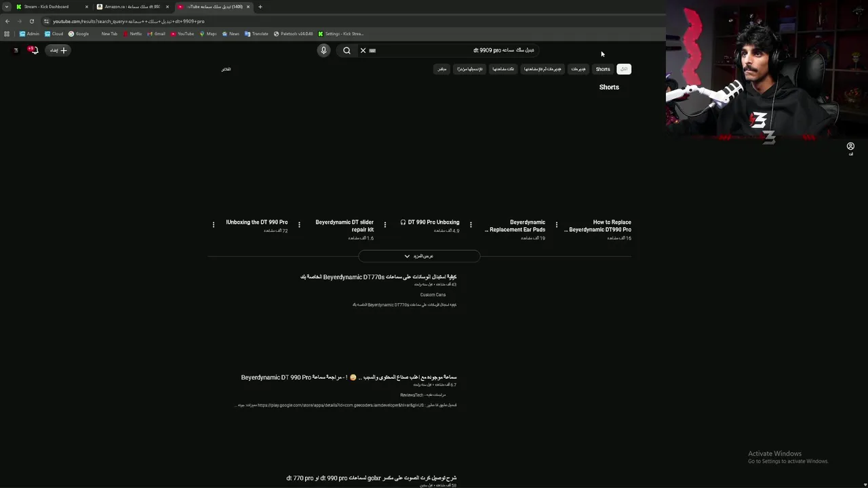868x488 pixels.
Task: Select the 'الكل' filter chip
Action: [624, 69]
